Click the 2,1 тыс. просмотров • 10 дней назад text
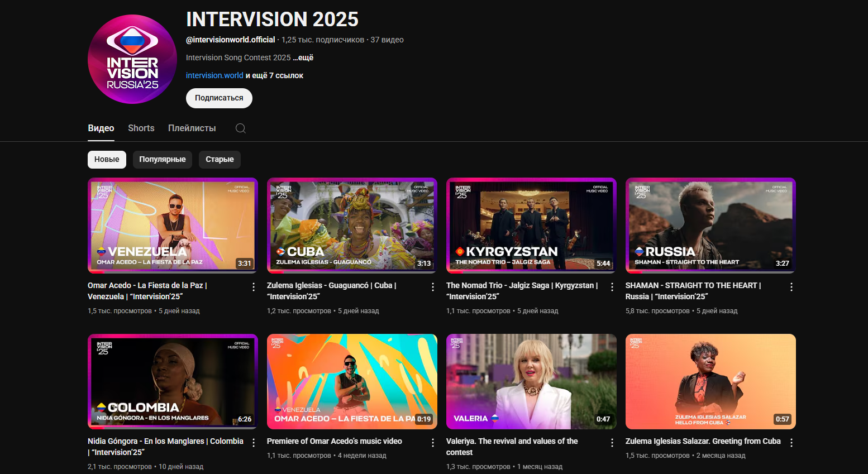The image size is (868, 474). point(145,467)
